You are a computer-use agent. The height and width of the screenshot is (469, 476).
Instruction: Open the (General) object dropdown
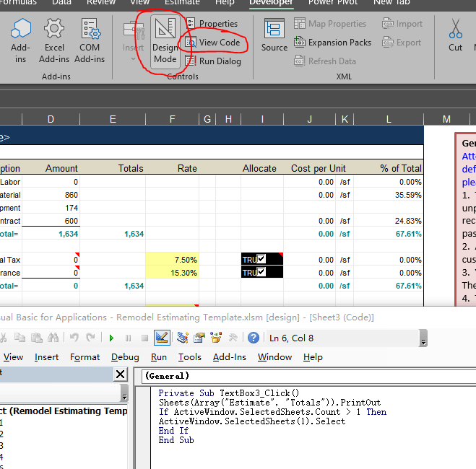click(x=308, y=376)
